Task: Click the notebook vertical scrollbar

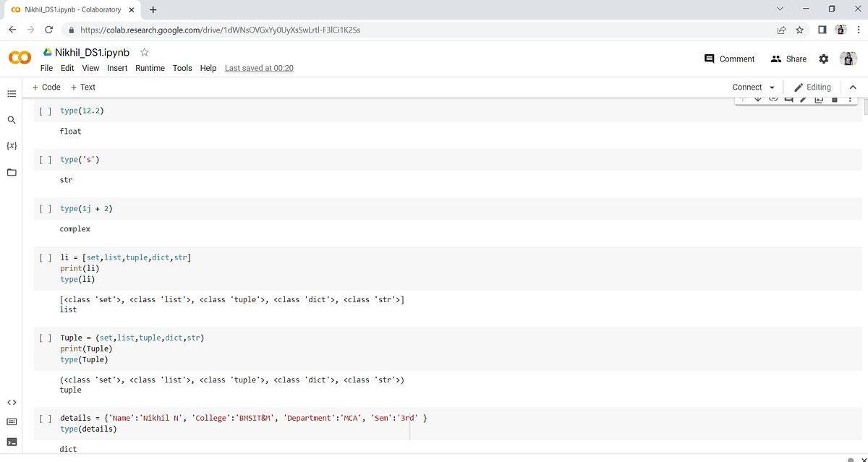Action: click(x=865, y=107)
